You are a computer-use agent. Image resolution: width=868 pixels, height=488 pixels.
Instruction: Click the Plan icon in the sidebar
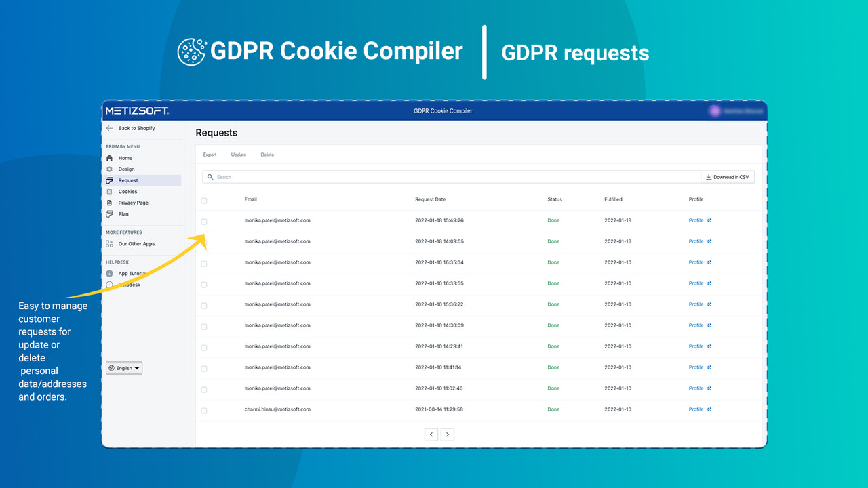point(109,213)
